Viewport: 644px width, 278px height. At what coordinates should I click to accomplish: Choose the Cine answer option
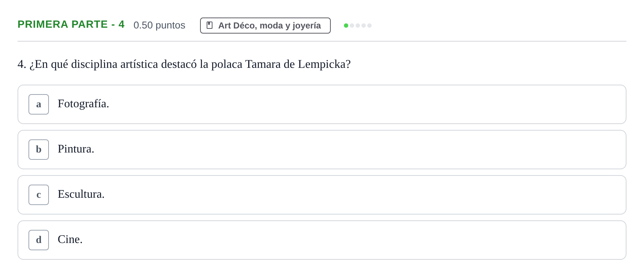click(x=322, y=240)
